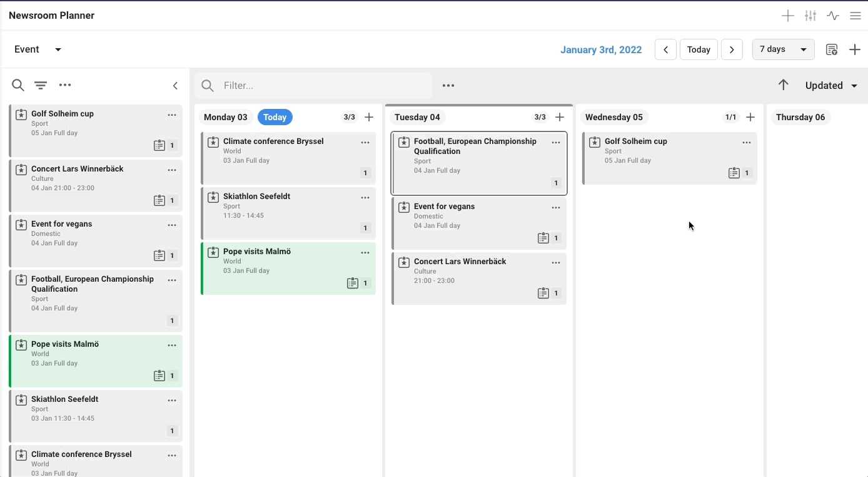Viewport: 868px width, 477px height.
Task: Click the sort direction arrow next to Updated
Action: [x=783, y=85]
